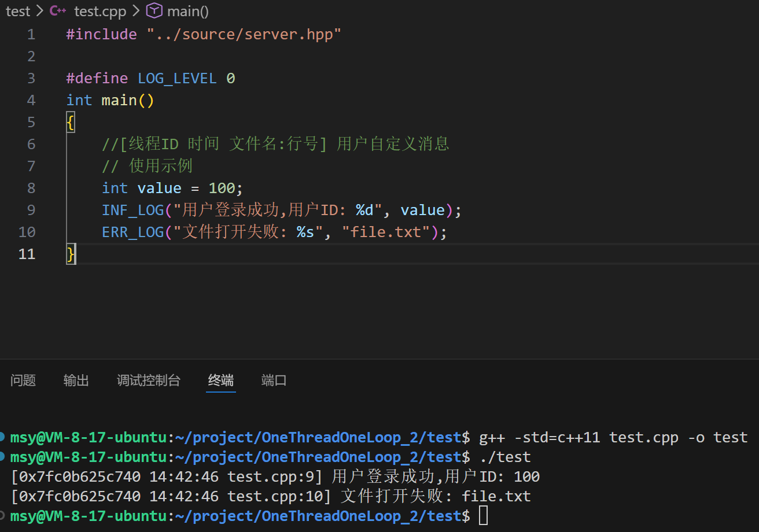Viewport: 759px width, 532px height.
Task: Click the test.cpp breadcrumb item
Action: tap(100, 11)
